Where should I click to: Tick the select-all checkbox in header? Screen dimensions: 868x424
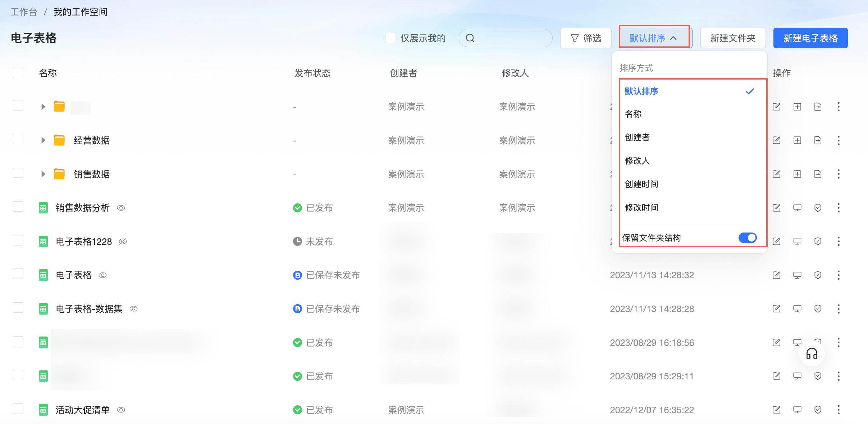[x=18, y=73]
